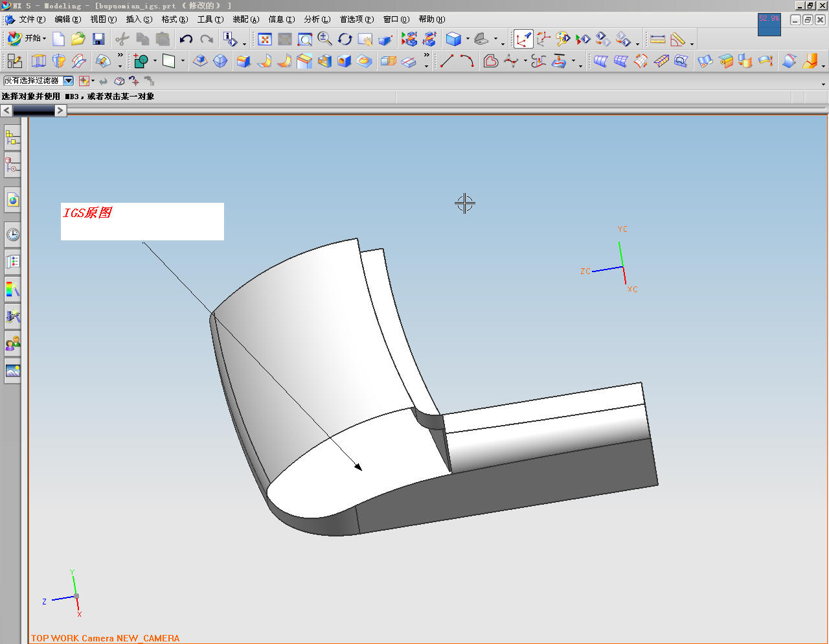Open the 工具(T) menu
This screenshot has width=829, height=644.
click(210, 19)
